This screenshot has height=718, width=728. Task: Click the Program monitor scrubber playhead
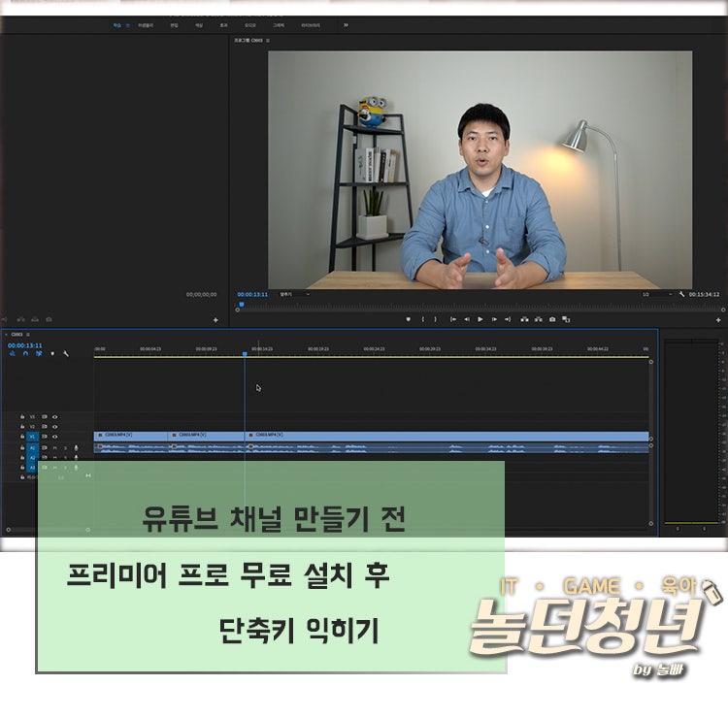pos(242,305)
